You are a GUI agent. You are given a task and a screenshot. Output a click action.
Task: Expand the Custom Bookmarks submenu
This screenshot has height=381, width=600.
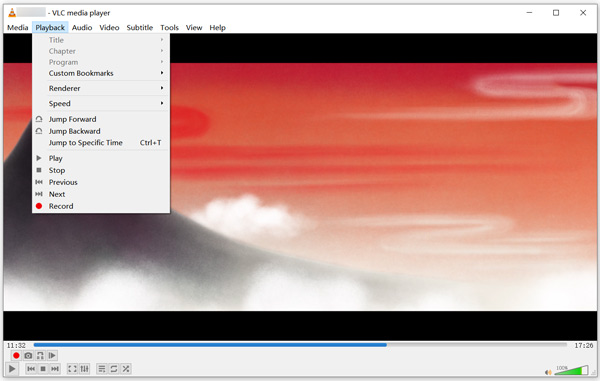coord(101,73)
